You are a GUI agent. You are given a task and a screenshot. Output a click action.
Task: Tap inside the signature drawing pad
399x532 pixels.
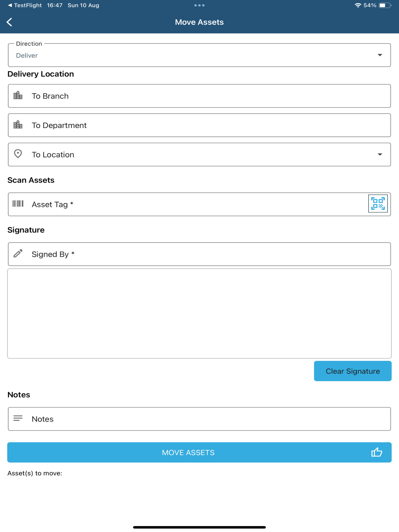[x=199, y=313]
